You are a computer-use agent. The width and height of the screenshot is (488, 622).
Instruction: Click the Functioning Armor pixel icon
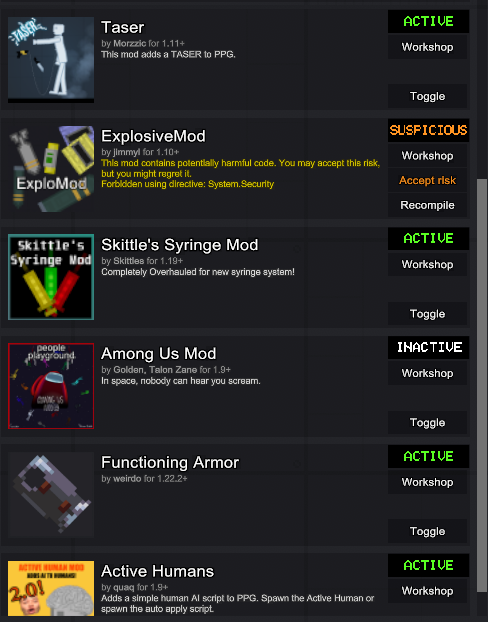tap(51, 495)
